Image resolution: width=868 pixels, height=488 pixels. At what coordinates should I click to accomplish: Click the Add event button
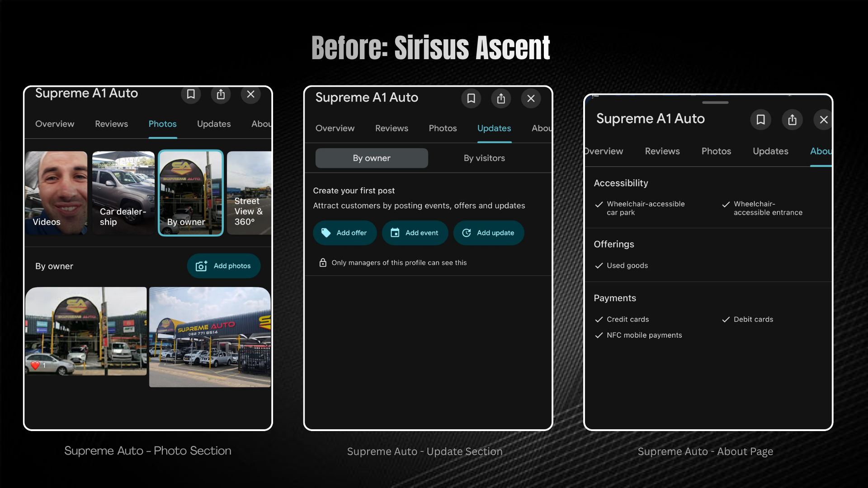(415, 233)
